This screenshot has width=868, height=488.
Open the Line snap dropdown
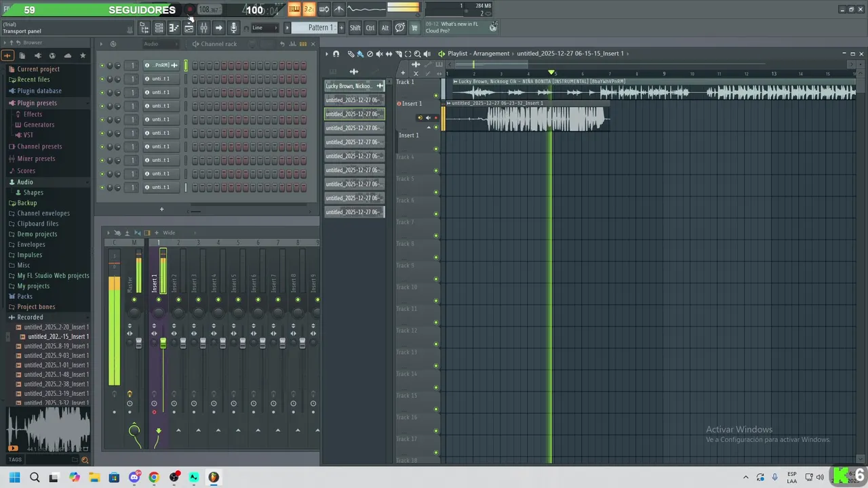[264, 28]
